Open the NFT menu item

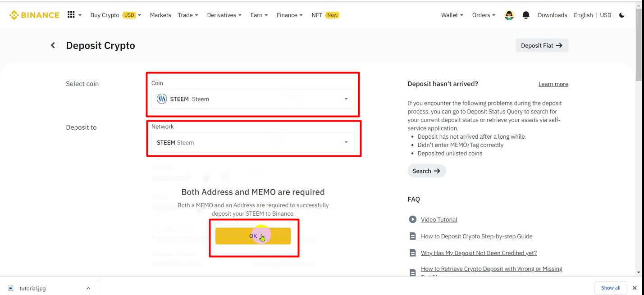(325, 15)
